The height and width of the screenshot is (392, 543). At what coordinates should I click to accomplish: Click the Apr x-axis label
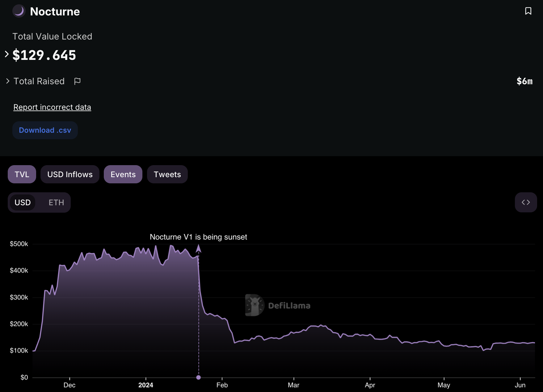click(370, 385)
